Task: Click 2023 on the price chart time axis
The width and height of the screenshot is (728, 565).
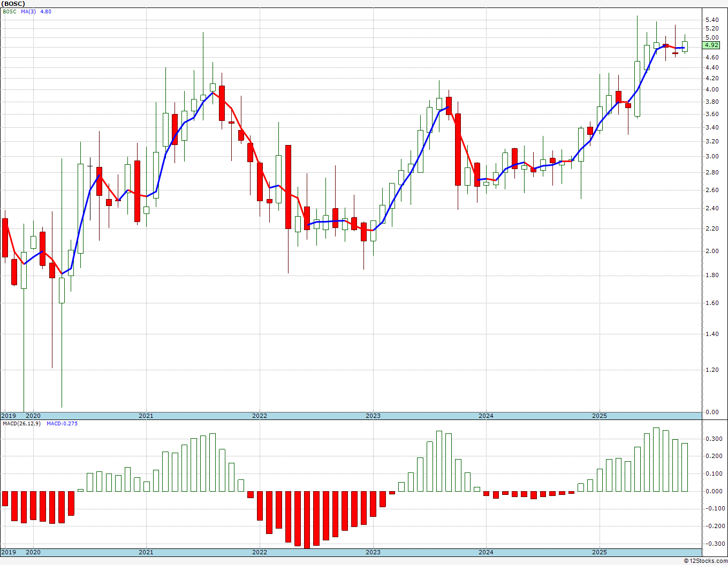Action: tap(373, 416)
